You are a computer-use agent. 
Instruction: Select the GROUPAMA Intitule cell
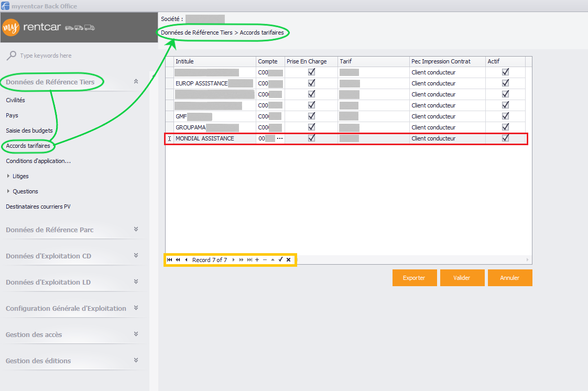(x=215, y=127)
